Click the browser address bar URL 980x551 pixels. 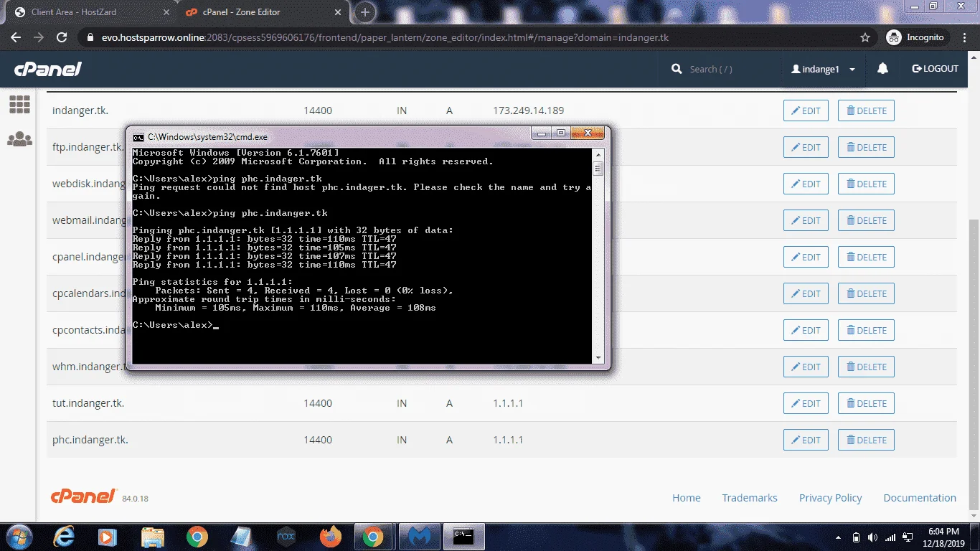point(385,37)
